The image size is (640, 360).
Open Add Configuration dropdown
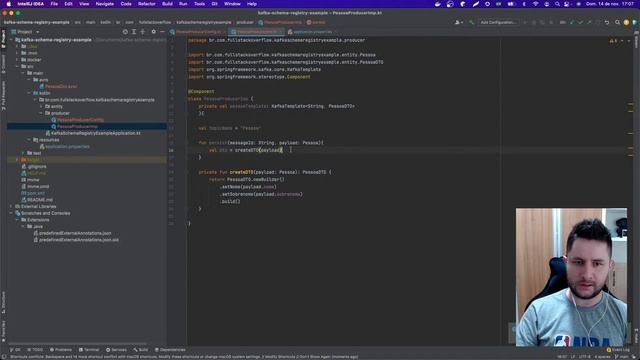pyautogui.click(x=498, y=22)
